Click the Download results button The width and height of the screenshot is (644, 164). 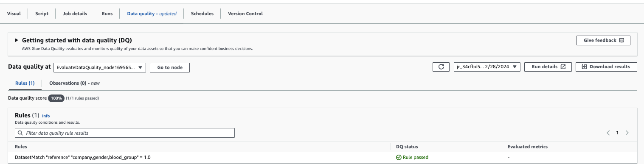(x=606, y=67)
